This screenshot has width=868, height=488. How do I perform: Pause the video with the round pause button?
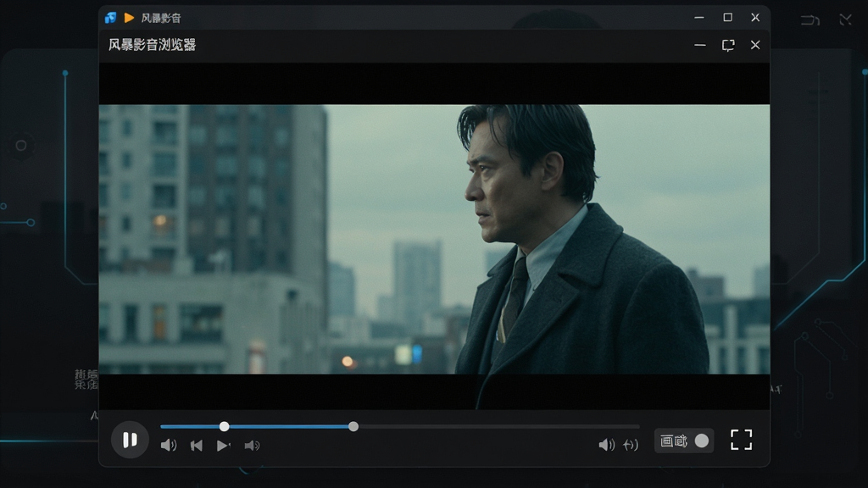[130, 440]
